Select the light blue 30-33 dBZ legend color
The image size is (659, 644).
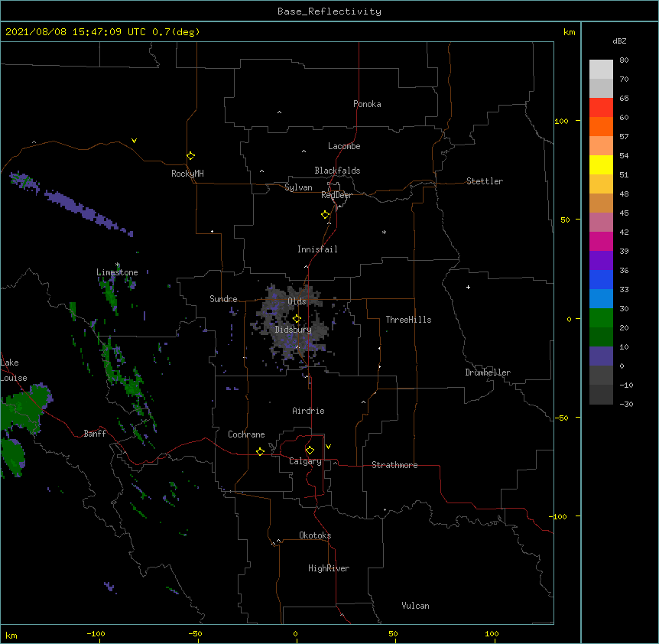tap(601, 298)
